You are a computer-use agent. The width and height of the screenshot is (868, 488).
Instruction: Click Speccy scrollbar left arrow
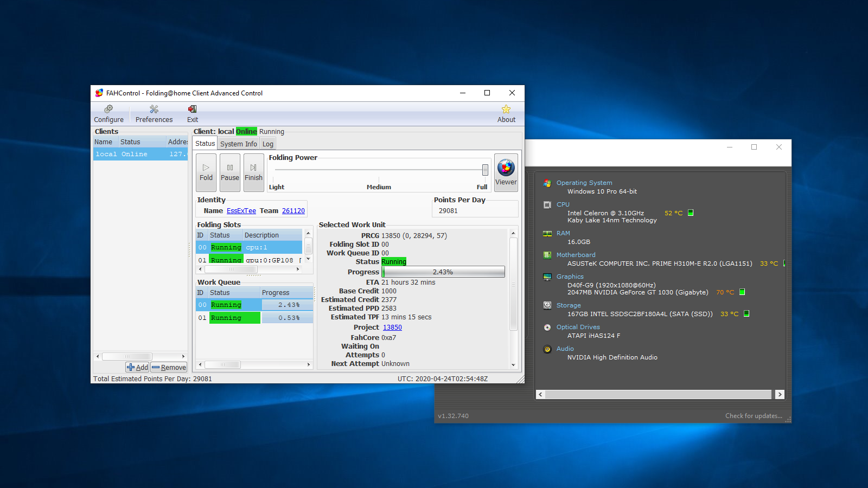point(540,394)
